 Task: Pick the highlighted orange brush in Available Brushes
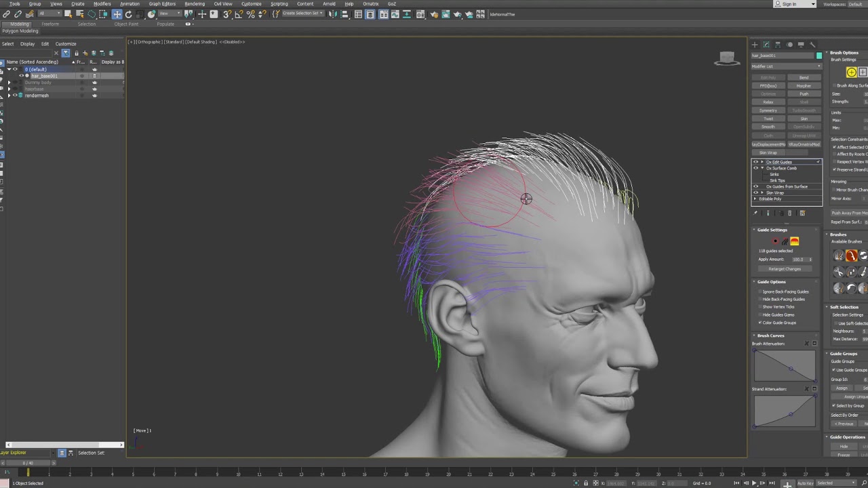(851, 256)
